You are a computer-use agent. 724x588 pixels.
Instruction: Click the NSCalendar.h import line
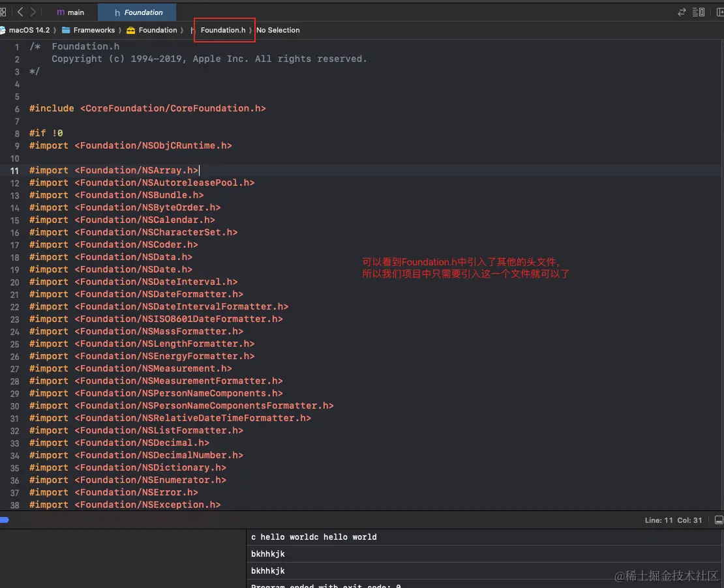click(123, 220)
